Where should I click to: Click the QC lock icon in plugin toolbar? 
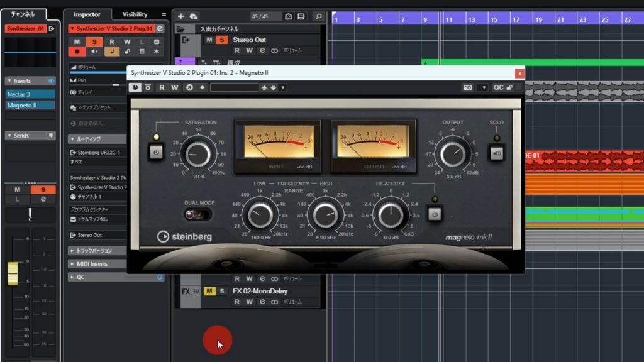click(511, 88)
